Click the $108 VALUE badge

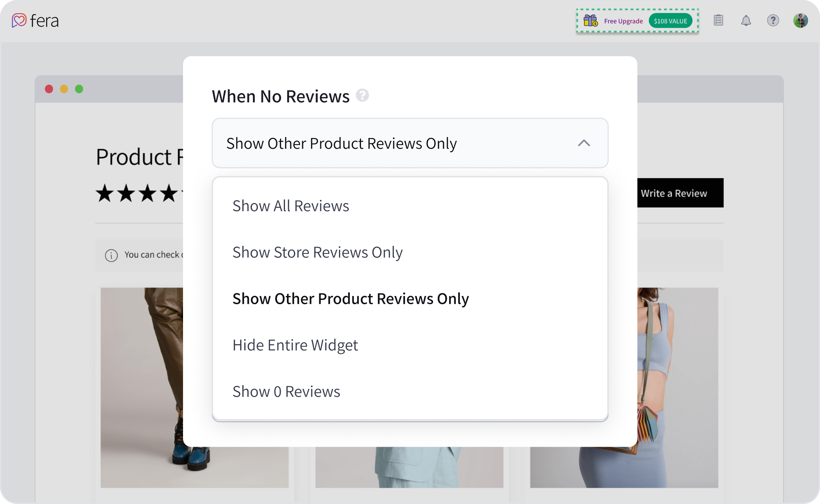point(670,21)
